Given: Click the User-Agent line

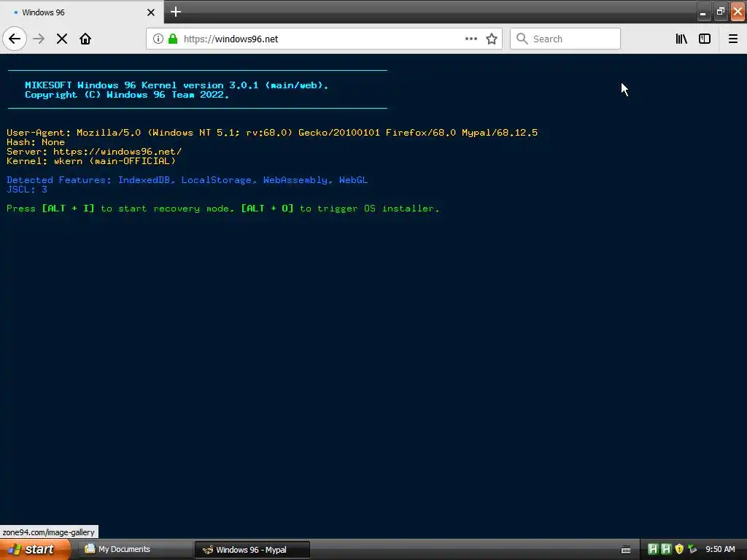Looking at the screenshot, I should 272,133.
